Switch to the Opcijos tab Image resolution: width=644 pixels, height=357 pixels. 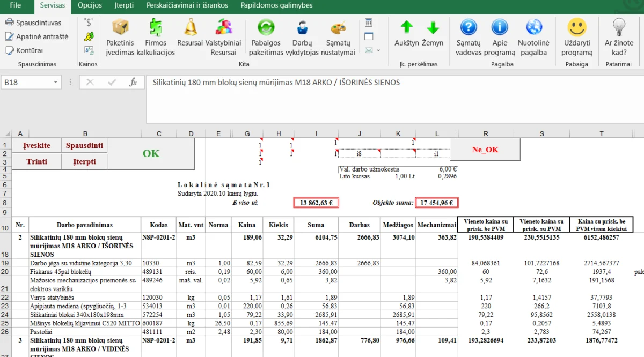pyautogui.click(x=90, y=5)
